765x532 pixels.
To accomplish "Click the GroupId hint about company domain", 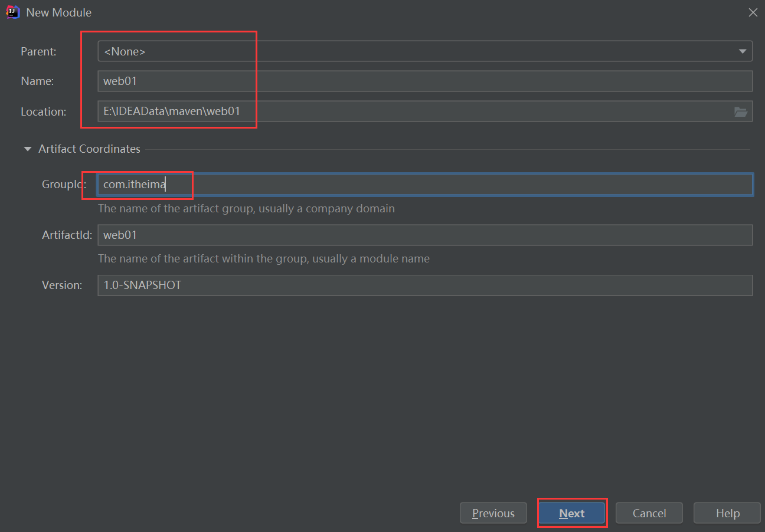I will pos(246,208).
